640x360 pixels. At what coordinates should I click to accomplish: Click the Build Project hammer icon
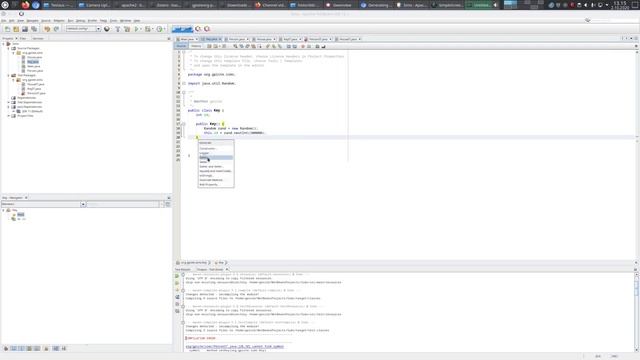click(118, 29)
